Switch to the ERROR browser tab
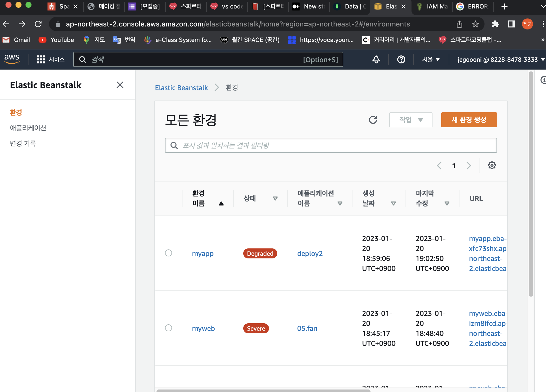The height and width of the screenshot is (392, 546). [x=473, y=6]
